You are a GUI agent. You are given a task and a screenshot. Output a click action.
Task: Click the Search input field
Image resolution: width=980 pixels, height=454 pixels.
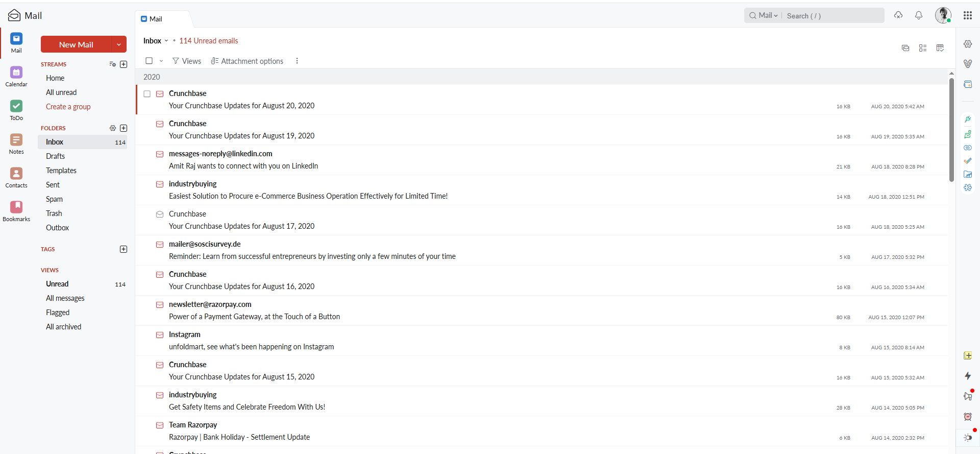click(x=834, y=15)
